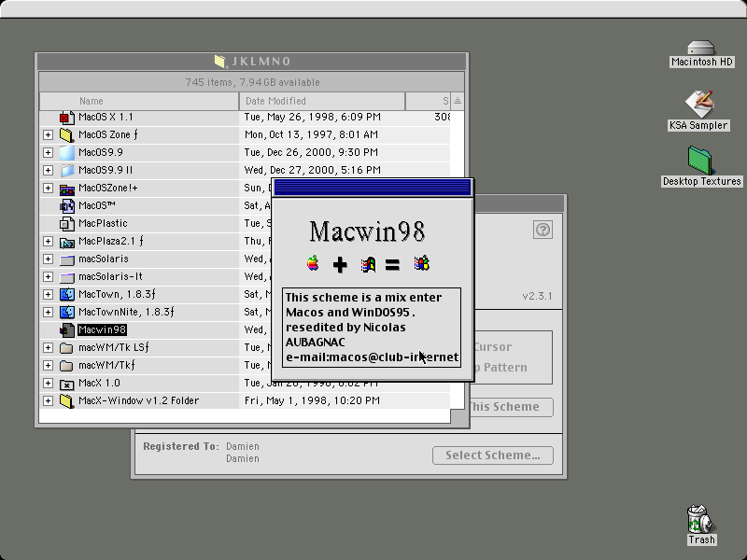Click the MacPlastic file icon
747x560 pixels.
point(66,223)
